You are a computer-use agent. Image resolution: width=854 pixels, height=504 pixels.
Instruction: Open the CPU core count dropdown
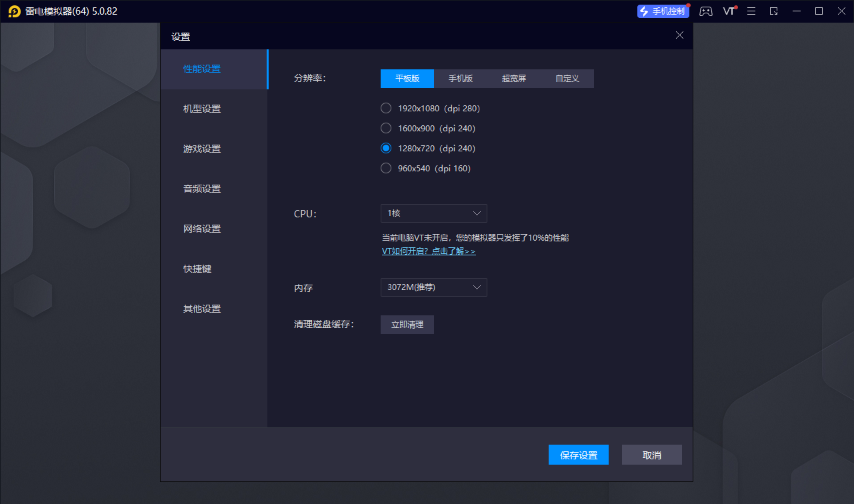[433, 213]
